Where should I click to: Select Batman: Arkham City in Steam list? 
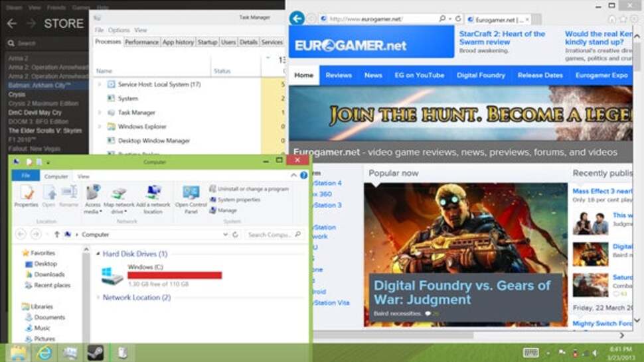point(39,86)
